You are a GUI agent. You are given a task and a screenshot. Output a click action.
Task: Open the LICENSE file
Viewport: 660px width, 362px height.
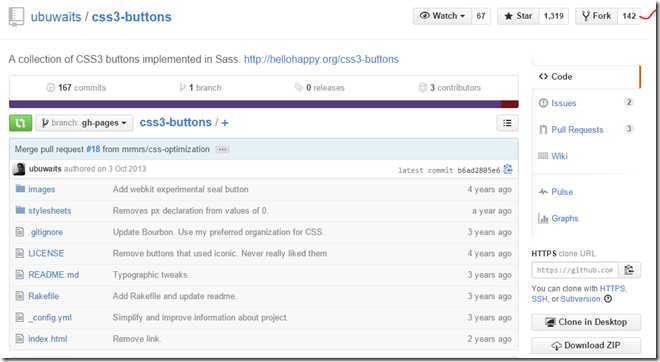tap(46, 253)
